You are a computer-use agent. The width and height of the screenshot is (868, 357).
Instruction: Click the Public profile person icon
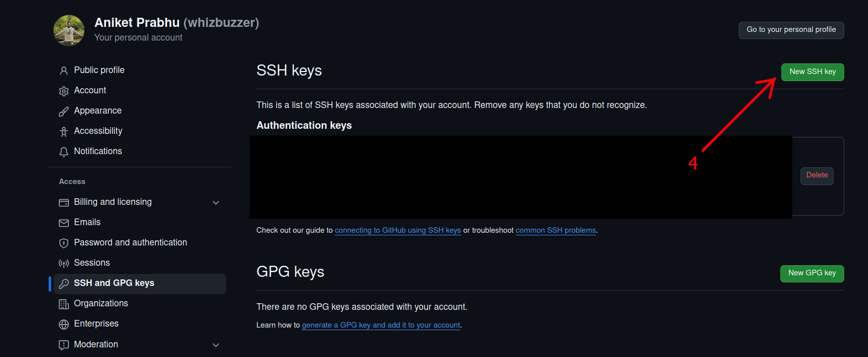click(64, 70)
